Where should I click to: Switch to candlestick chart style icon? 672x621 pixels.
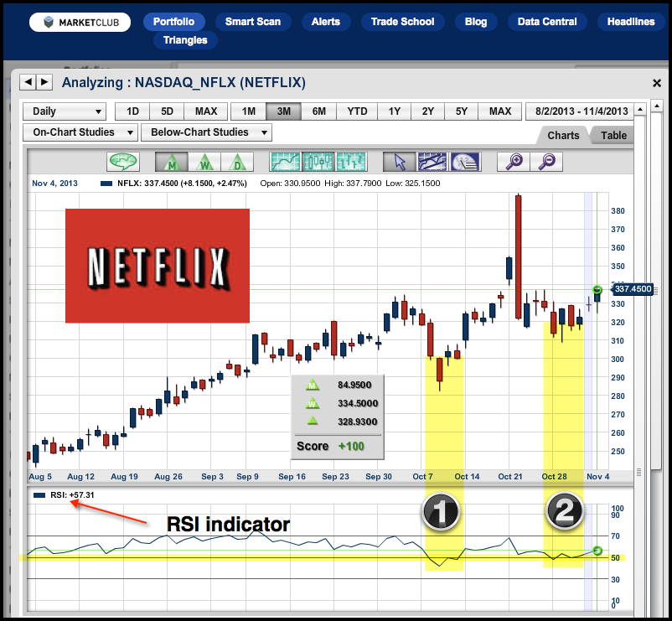coord(318,162)
